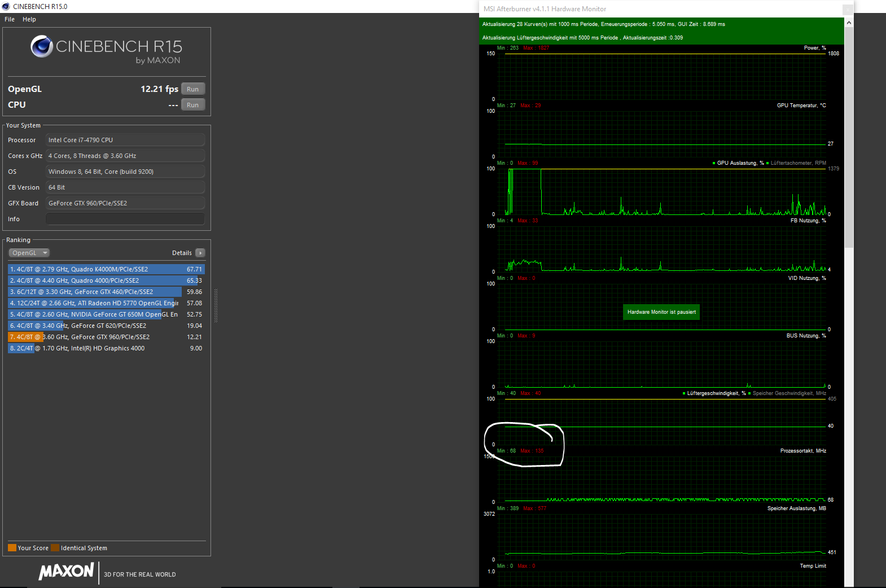Click the Speicher Auslastung MB graph label

click(796, 508)
